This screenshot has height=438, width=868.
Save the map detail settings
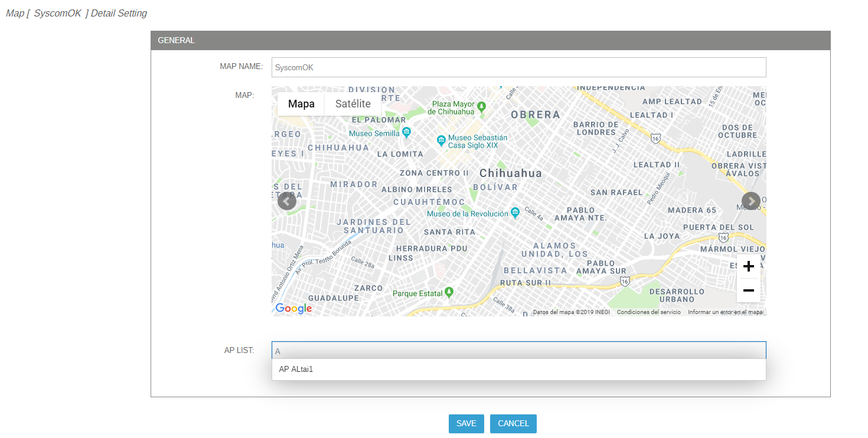coord(466,424)
